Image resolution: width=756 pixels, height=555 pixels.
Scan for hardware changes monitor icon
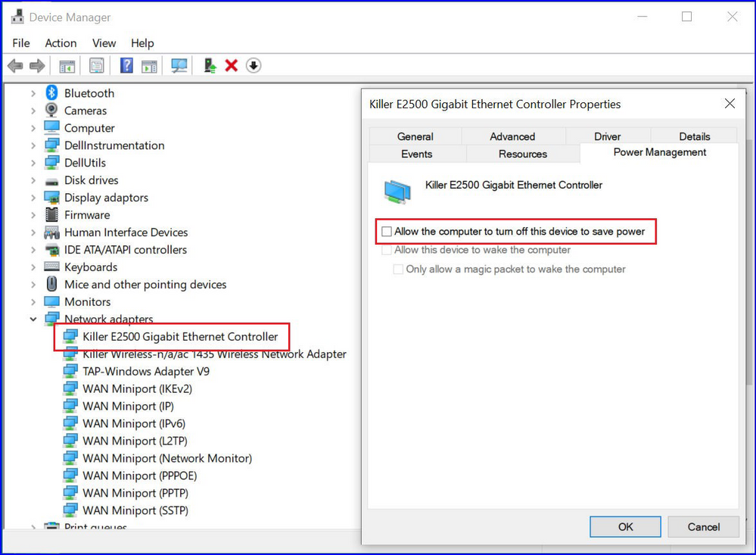179,66
